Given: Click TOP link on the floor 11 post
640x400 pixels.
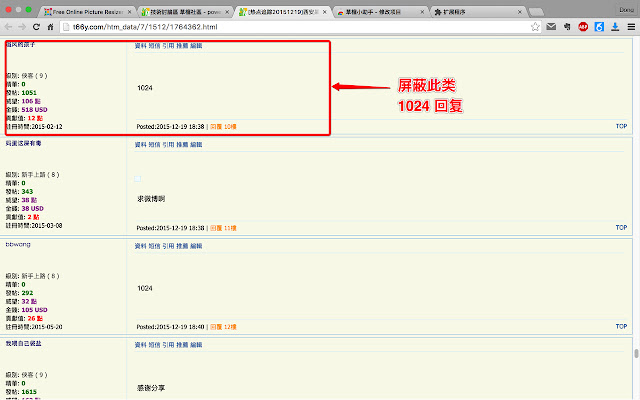Looking at the screenshot, I should [621, 228].
